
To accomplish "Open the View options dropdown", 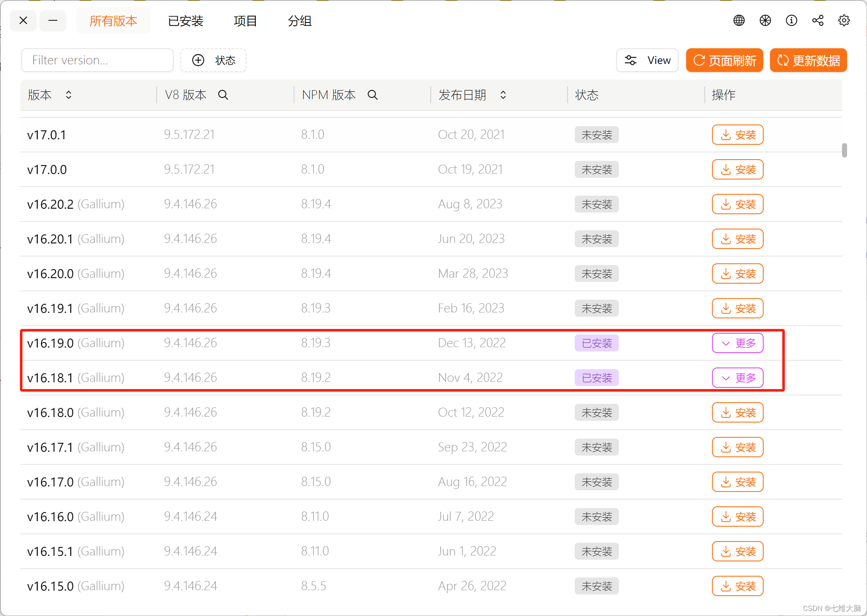I will click(647, 60).
